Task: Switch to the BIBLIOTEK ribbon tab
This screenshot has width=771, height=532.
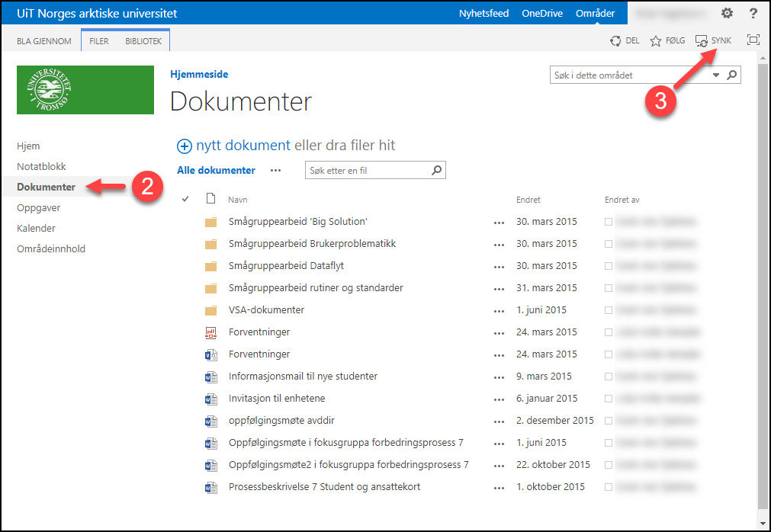Action: pyautogui.click(x=143, y=41)
